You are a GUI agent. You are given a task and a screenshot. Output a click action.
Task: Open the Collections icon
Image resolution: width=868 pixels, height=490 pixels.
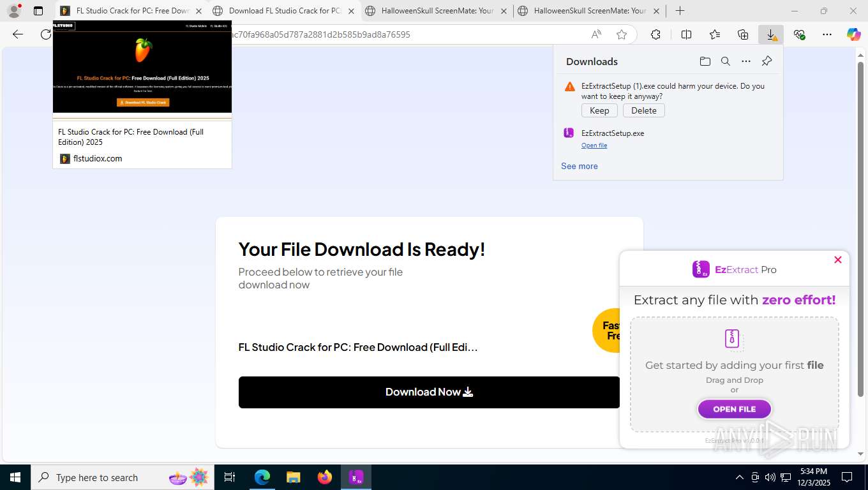pyautogui.click(x=743, y=34)
